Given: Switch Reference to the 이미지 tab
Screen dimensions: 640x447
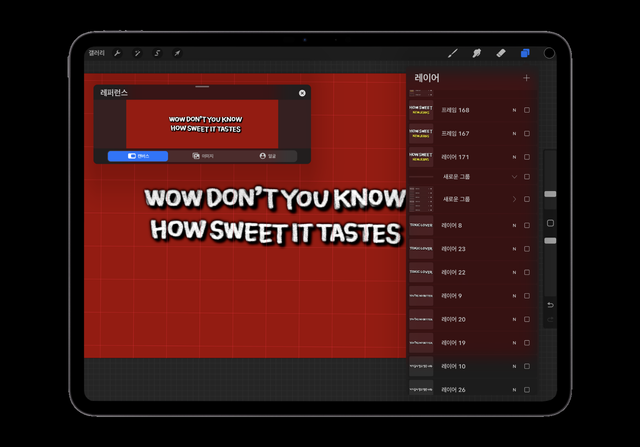Looking at the screenshot, I should click(203, 156).
